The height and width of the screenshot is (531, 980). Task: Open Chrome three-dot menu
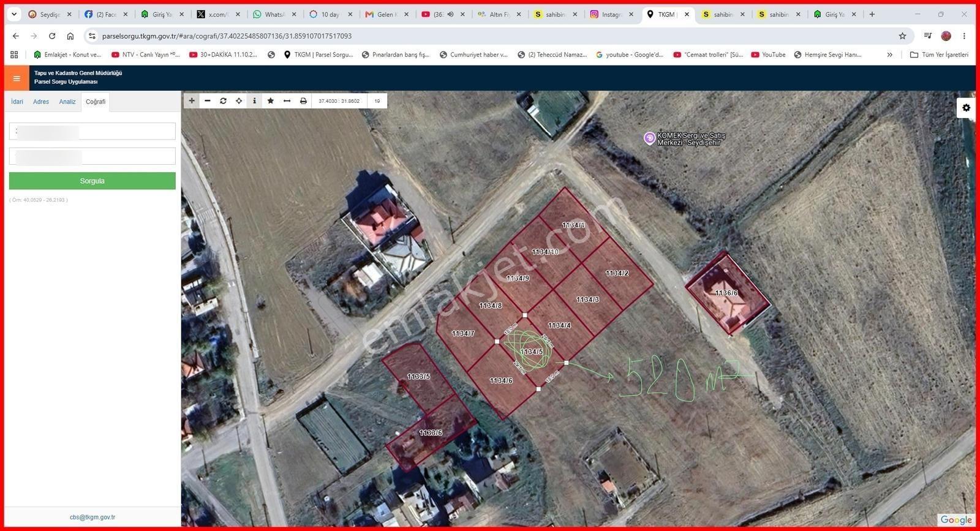click(964, 36)
